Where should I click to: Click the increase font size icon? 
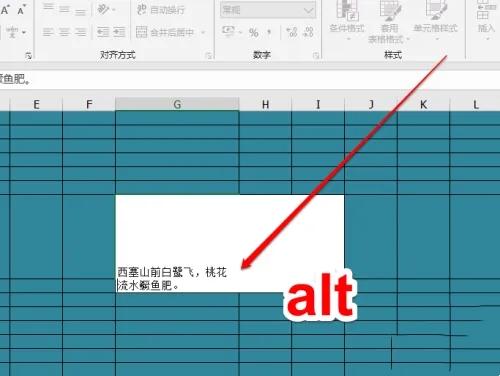[5, 10]
